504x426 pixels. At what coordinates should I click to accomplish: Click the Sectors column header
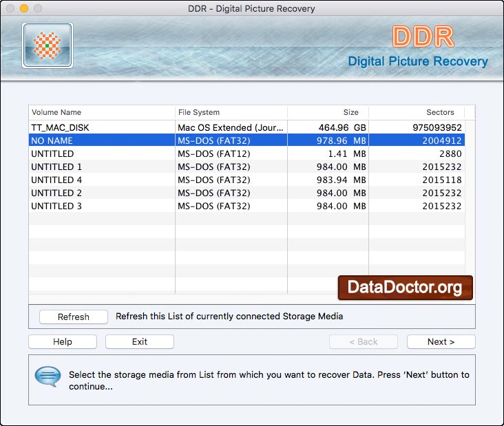(417, 112)
